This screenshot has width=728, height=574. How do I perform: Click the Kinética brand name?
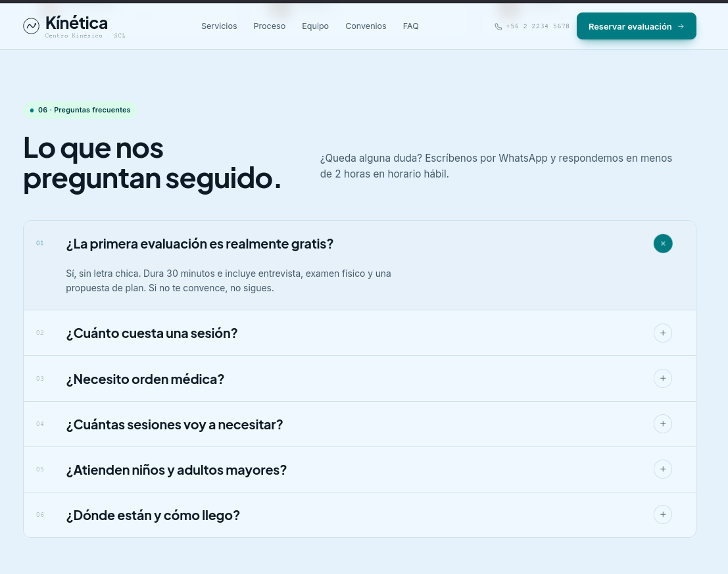[76, 23]
